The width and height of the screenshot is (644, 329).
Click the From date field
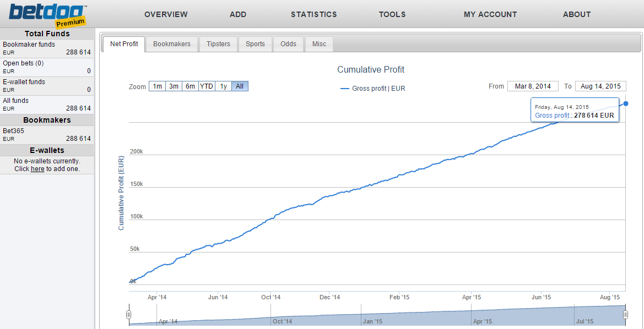[x=533, y=86]
